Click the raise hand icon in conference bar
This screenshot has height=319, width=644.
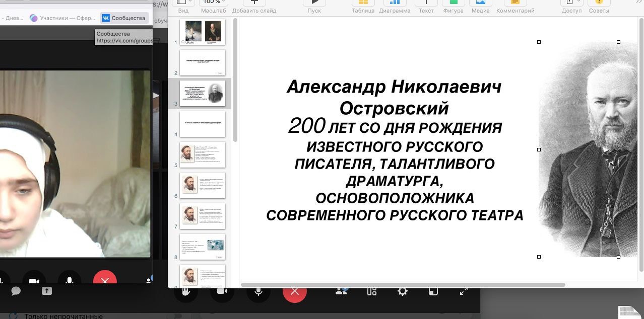[186, 291]
